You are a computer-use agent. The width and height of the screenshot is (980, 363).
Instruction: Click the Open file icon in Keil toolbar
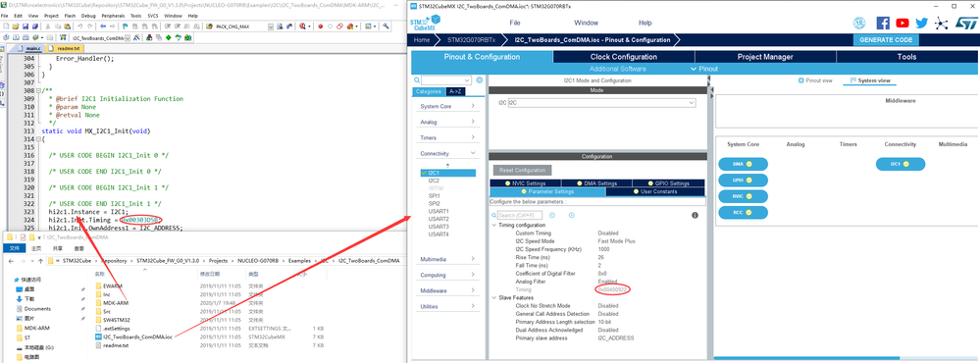click(x=16, y=26)
